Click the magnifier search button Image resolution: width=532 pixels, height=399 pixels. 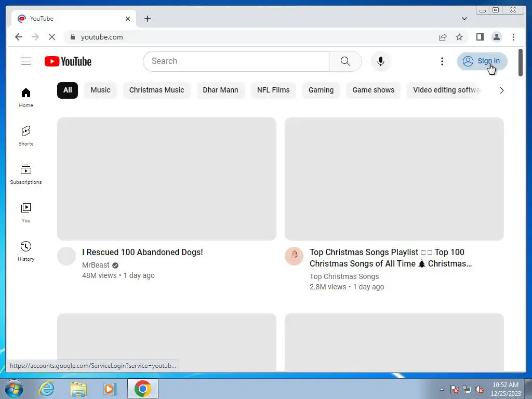click(345, 61)
